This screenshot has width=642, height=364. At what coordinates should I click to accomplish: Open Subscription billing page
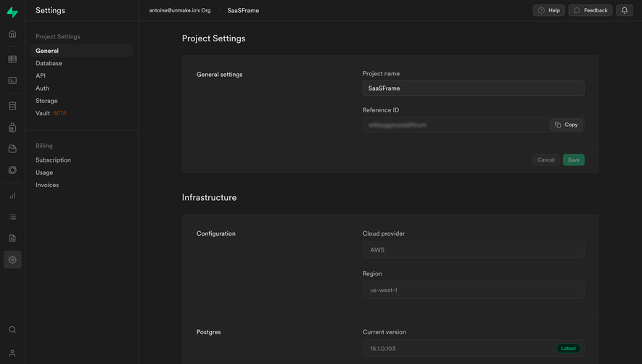pos(53,160)
